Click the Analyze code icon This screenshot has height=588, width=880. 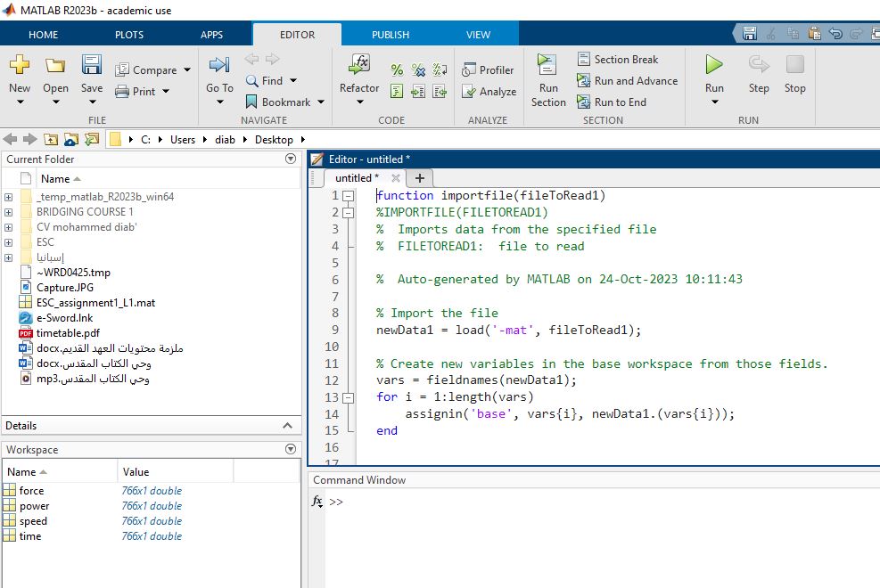489,92
